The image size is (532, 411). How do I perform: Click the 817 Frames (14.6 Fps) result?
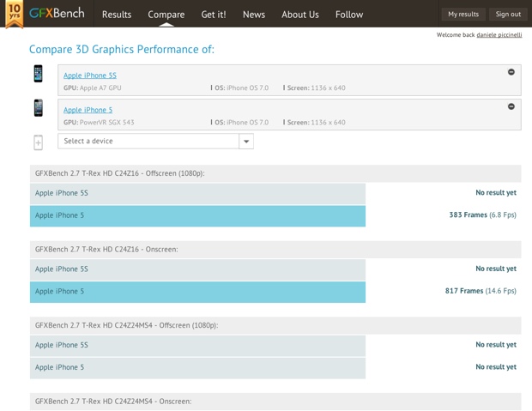point(481,291)
